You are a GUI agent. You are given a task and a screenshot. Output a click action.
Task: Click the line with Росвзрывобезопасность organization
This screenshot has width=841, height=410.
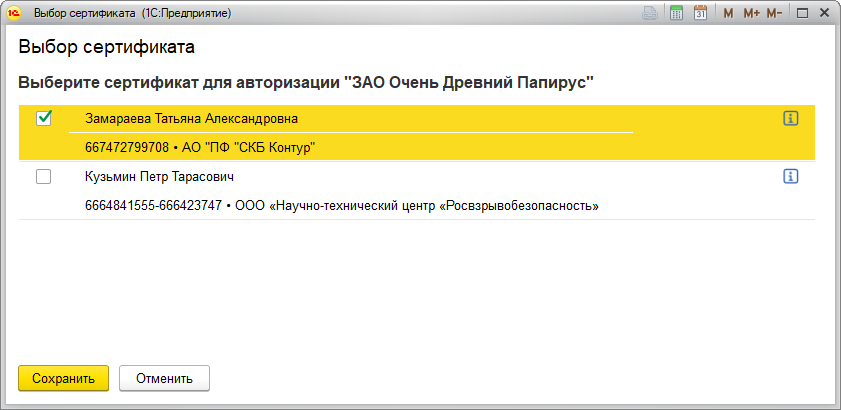point(342,206)
